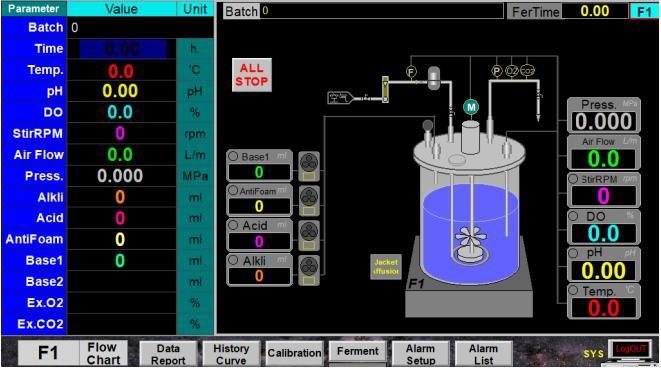661x368 pixels.
Task: Click the SYS label
Action: [x=594, y=354]
